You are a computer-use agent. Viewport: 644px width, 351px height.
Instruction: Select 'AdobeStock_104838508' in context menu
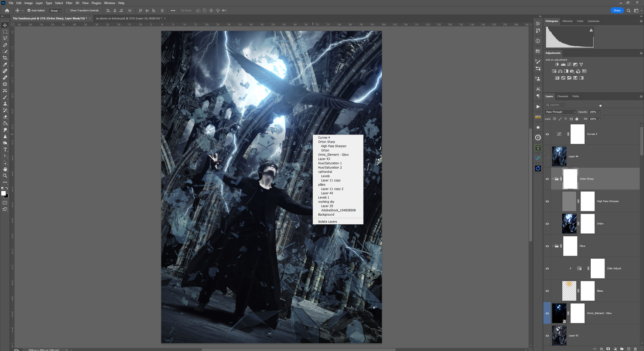click(x=338, y=210)
